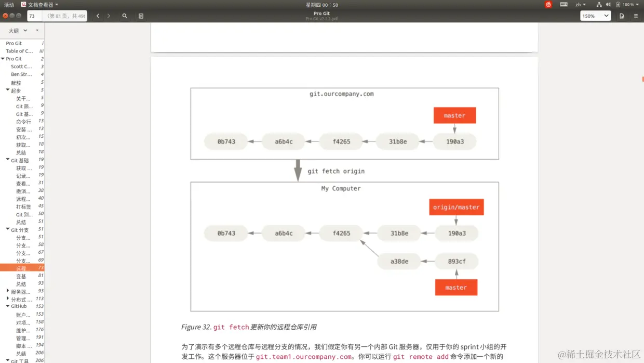Select the 维护... outline entry
This screenshot has height=363, width=644.
tap(22, 330)
